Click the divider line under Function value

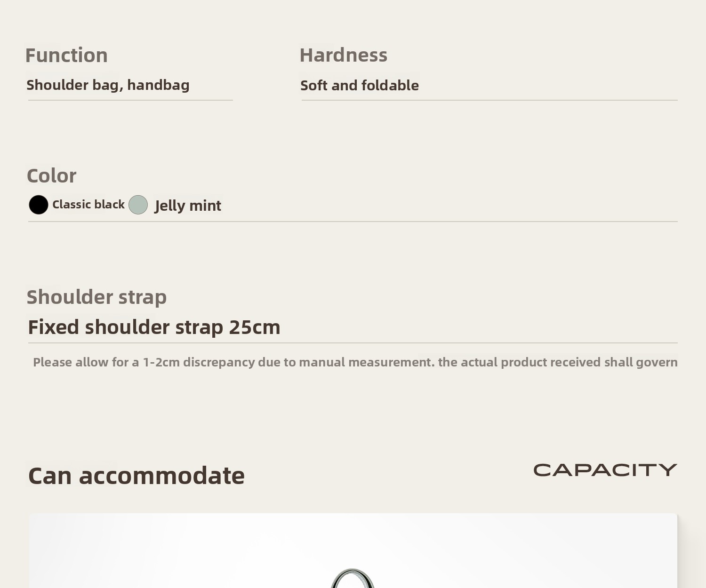coord(130,100)
